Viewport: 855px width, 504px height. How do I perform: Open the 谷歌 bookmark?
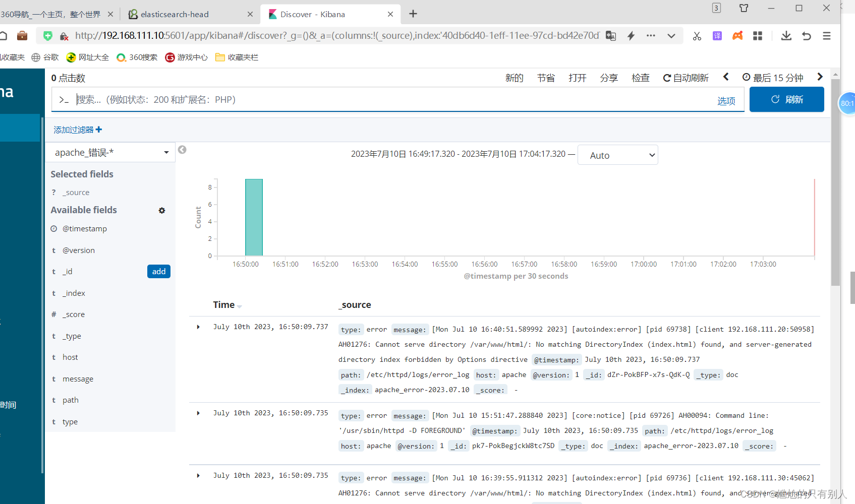45,57
